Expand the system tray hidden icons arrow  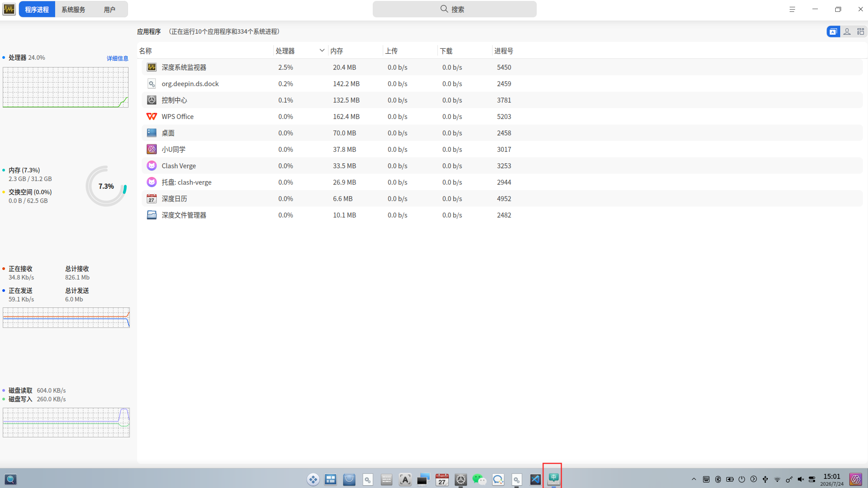[x=694, y=479]
